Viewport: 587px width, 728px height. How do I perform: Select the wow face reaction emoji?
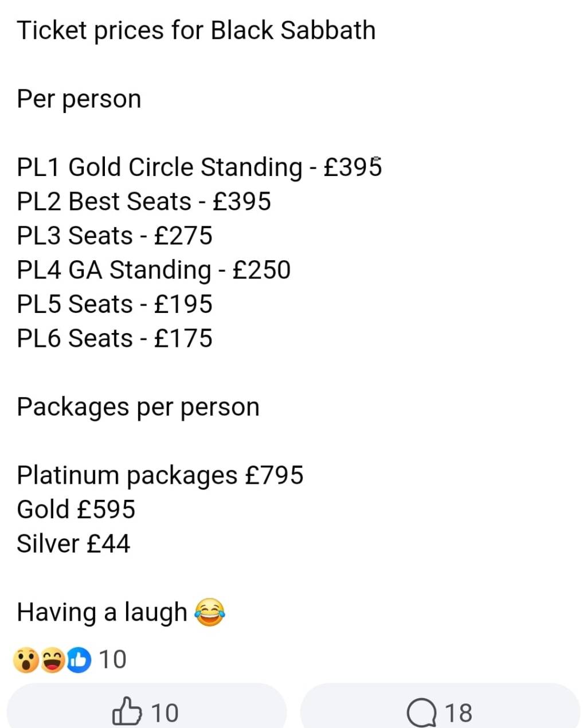pos(26,660)
